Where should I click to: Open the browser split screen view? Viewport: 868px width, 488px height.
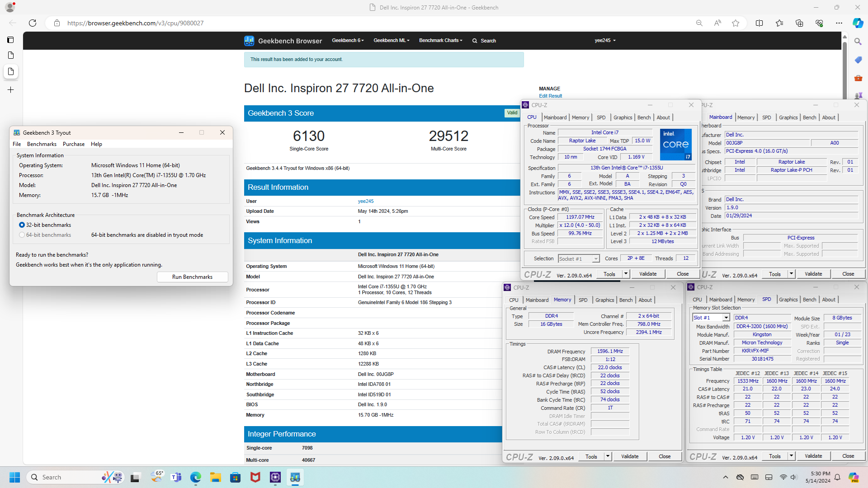[x=759, y=23]
